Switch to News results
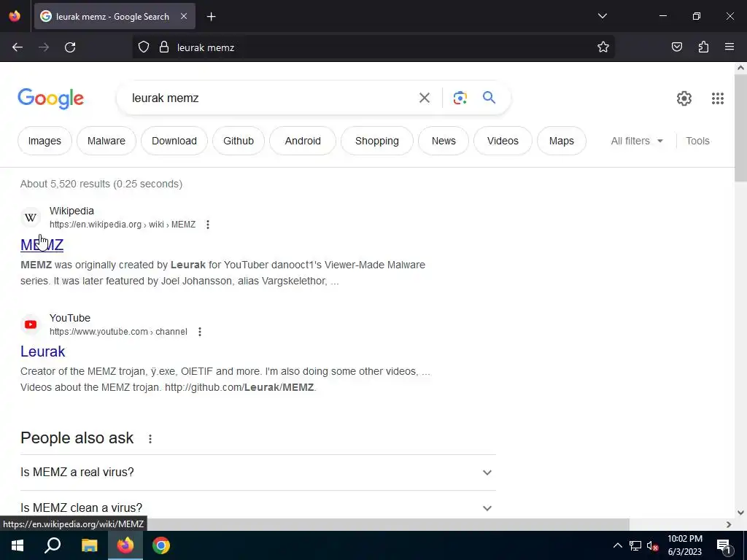 coord(444,141)
